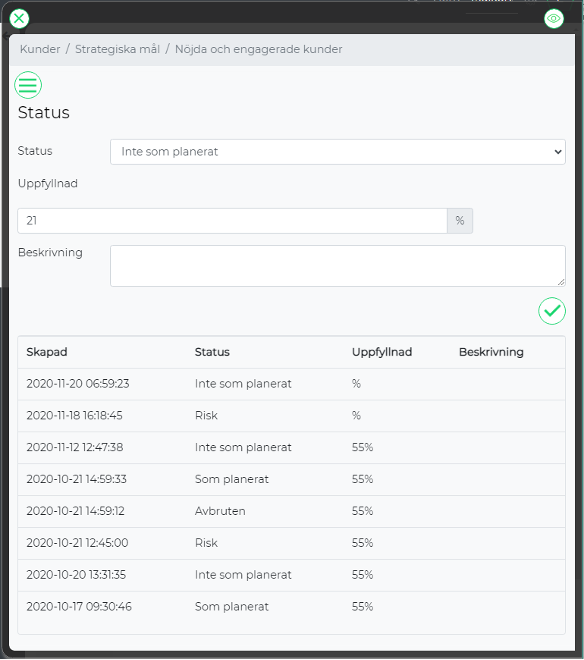Click the Status table column header
Screen dimensions: 584x660
pyautogui.click(x=212, y=352)
